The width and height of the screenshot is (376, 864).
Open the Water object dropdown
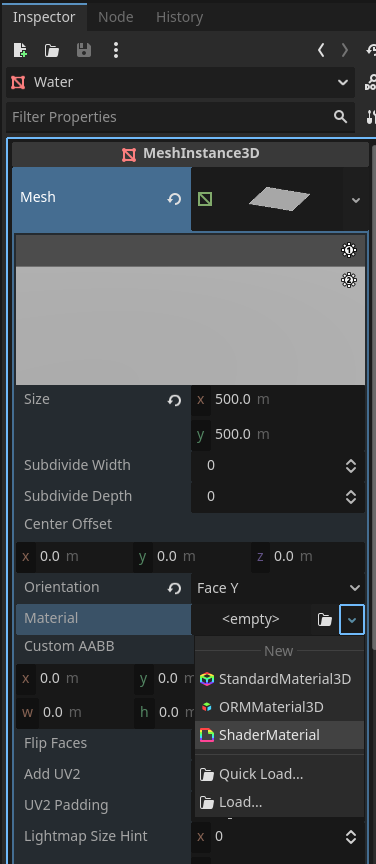pyautogui.click(x=342, y=83)
